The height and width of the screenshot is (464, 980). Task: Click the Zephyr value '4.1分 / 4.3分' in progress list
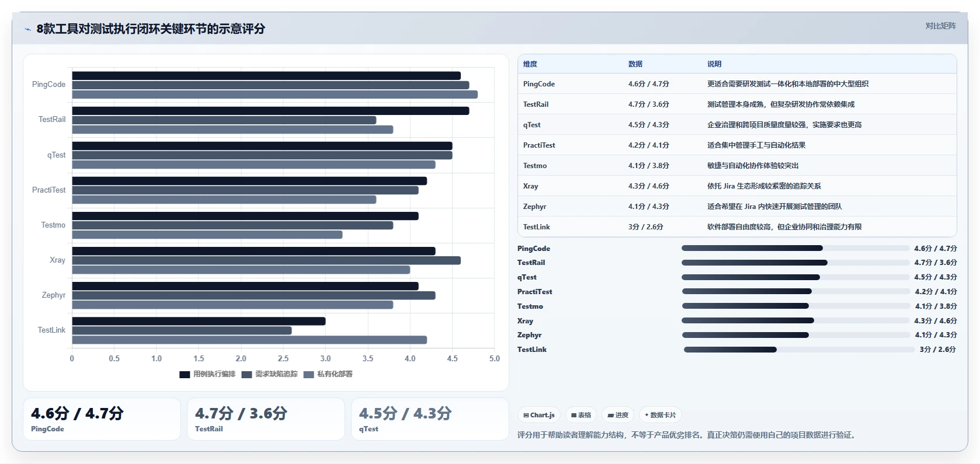click(x=936, y=335)
